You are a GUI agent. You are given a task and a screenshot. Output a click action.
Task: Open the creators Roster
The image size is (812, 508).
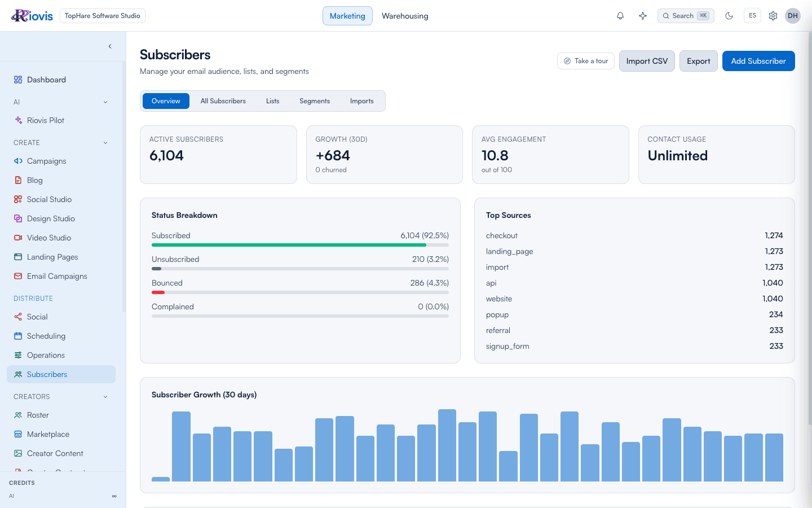tap(61, 415)
